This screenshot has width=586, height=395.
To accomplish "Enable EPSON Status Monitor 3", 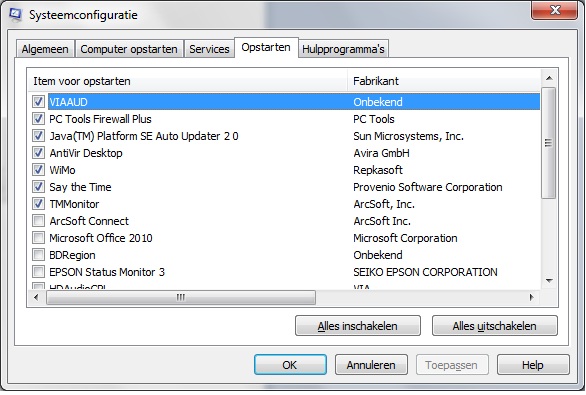I will (x=38, y=272).
